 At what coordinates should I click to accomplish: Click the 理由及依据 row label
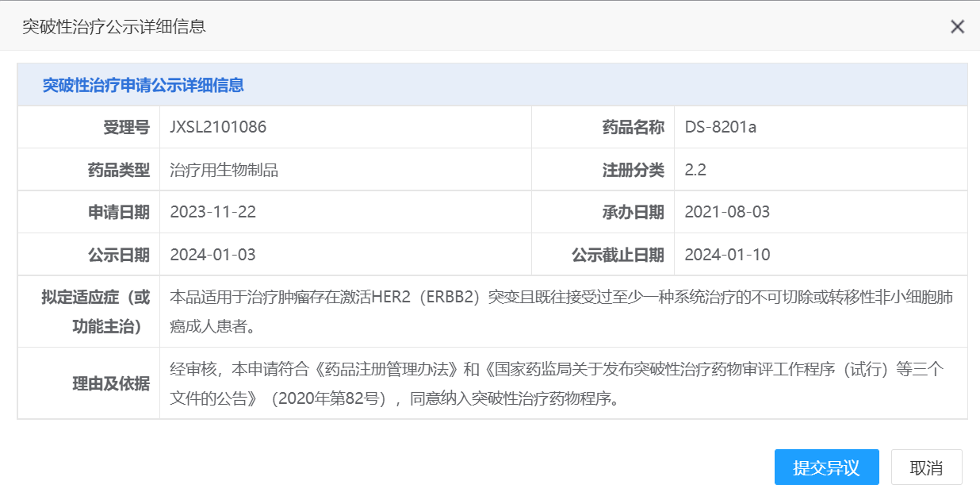(x=111, y=383)
